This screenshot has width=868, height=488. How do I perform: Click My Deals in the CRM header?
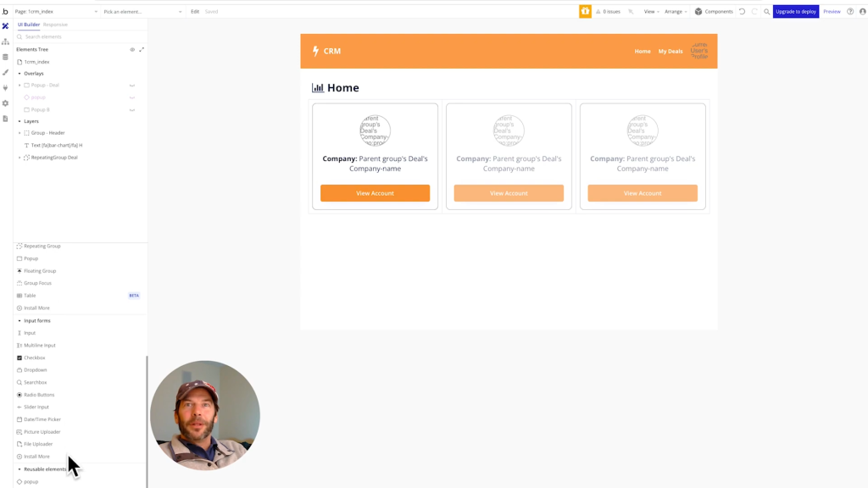point(670,51)
